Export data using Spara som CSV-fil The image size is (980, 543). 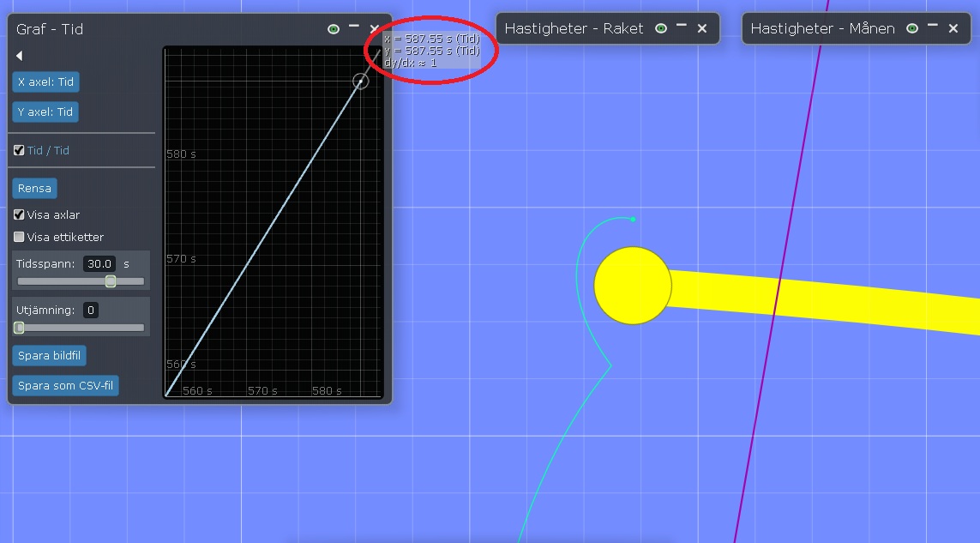(x=65, y=386)
